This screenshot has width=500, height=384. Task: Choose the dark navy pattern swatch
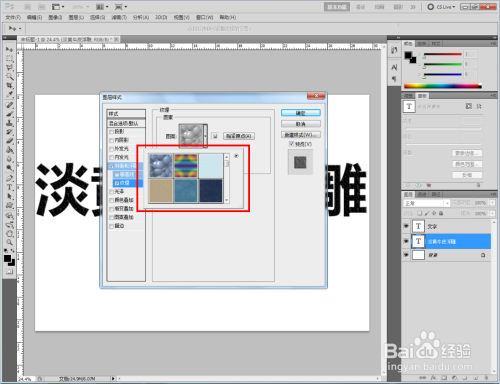[211, 191]
